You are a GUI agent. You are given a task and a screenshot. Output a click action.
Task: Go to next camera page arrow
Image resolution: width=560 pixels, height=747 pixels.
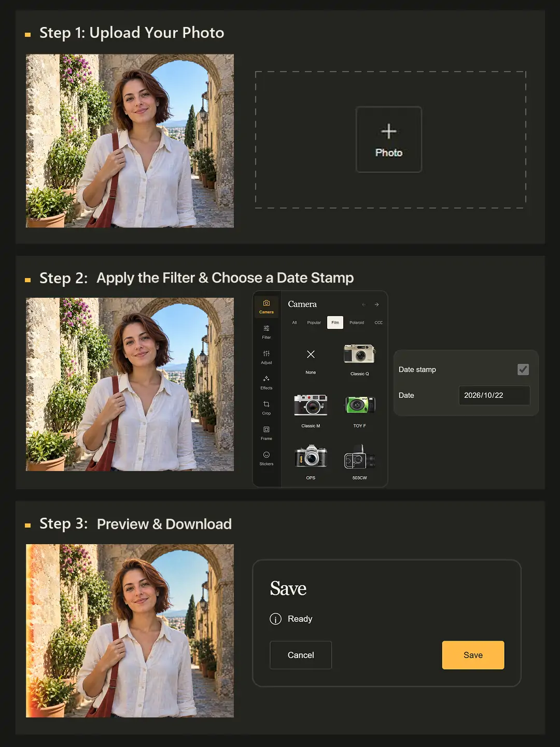pos(376,305)
